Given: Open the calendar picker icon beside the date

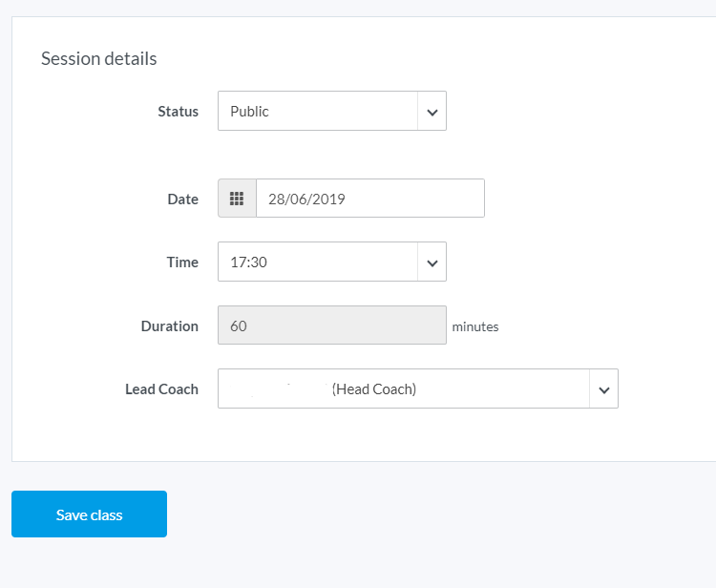Looking at the screenshot, I should (x=237, y=199).
